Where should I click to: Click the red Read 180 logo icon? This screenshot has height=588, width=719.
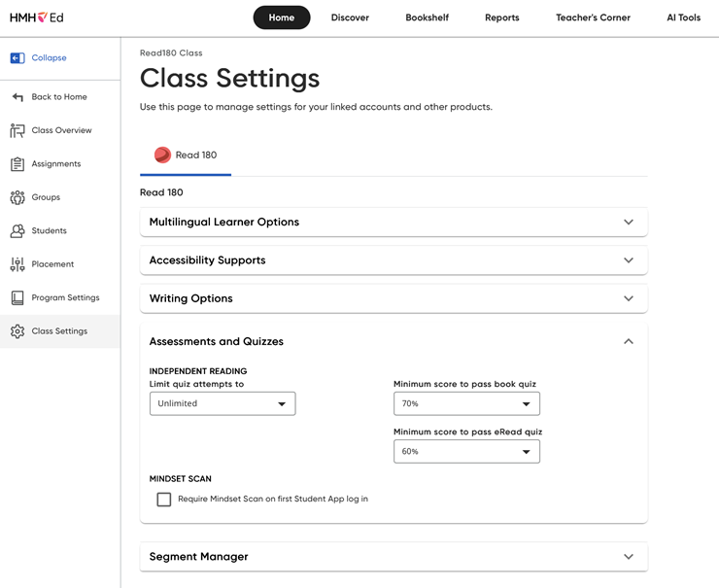tap(162, 156)
